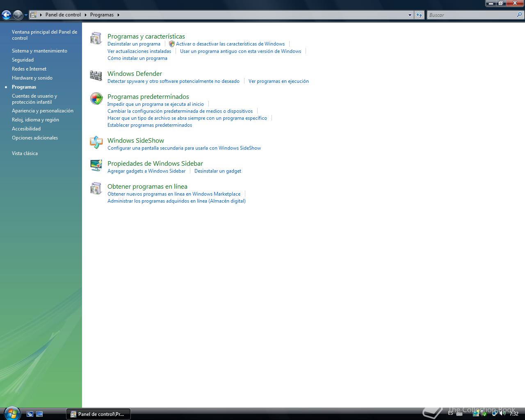
Task: Open Apariencia y personalización category
Action: (x=43, y=111)
